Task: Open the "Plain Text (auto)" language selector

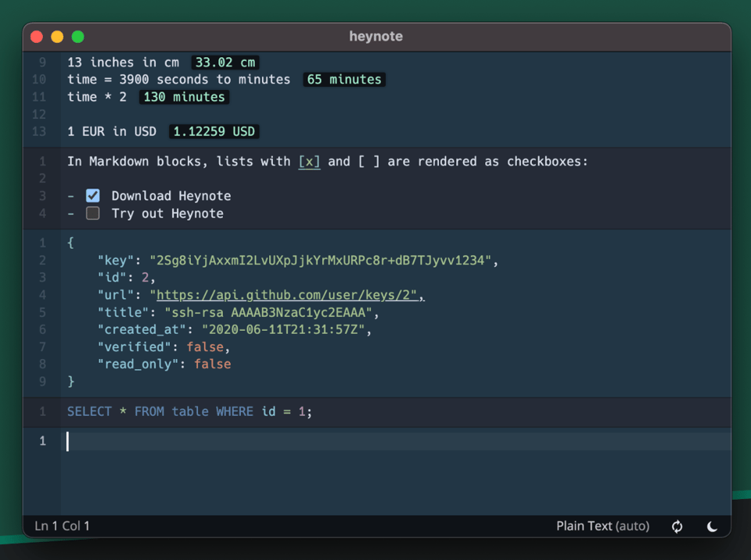Action: pyautogui.click(x=602, y=526)
